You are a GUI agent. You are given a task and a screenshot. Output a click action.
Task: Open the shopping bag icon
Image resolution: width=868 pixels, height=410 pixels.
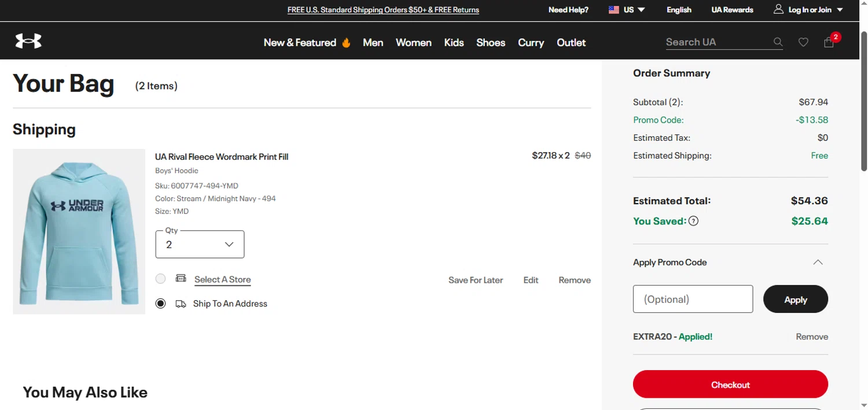(829, 42)
